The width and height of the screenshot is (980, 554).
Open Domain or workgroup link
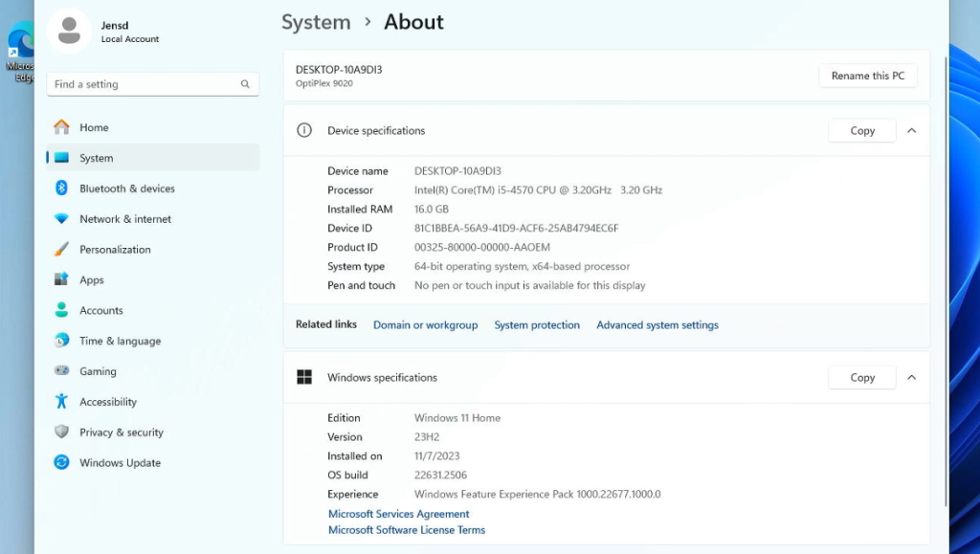(x=425, y=324)
